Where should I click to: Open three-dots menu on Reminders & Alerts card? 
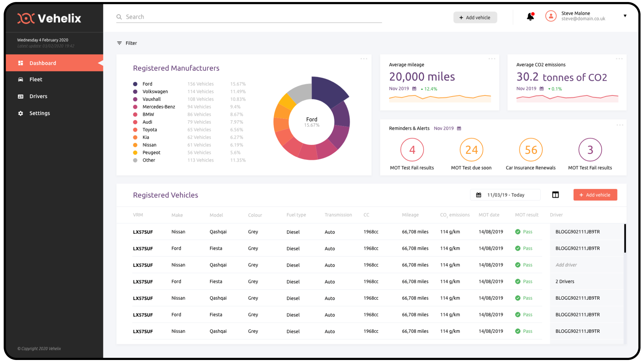click(620, 125)
